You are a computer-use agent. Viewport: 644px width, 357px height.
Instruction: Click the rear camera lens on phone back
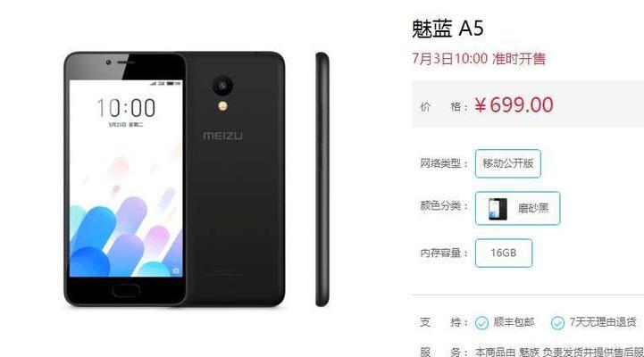point(222,86)
